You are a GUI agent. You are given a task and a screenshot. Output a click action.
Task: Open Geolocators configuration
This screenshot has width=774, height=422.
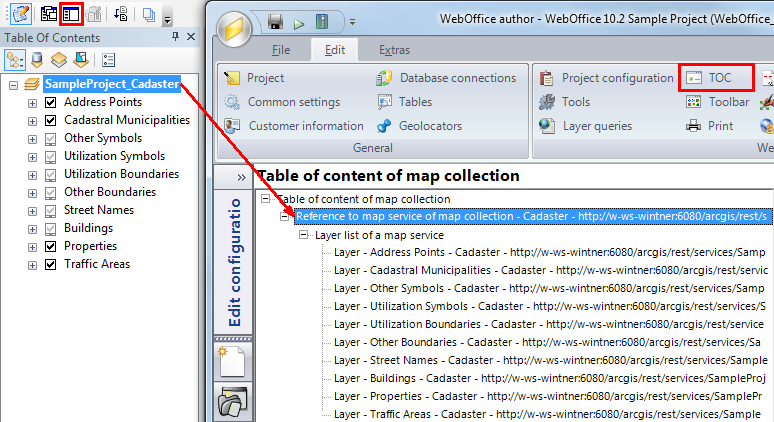(x=419, y=126)
